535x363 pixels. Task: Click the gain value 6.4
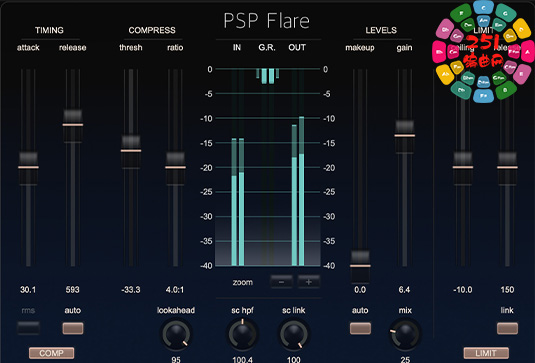(404, 290)
